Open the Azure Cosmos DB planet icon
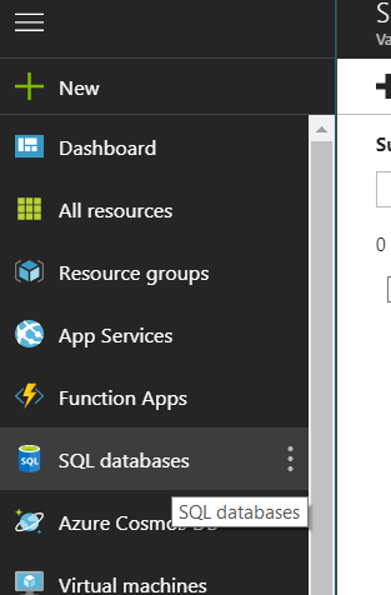This screenshot has width=391, height=595. (x=29, y=521)
